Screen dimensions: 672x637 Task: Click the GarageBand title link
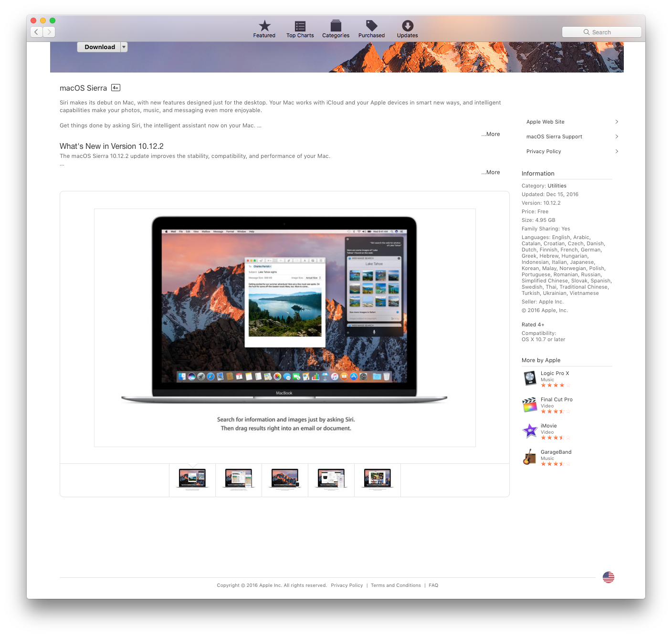pos(556,452)
